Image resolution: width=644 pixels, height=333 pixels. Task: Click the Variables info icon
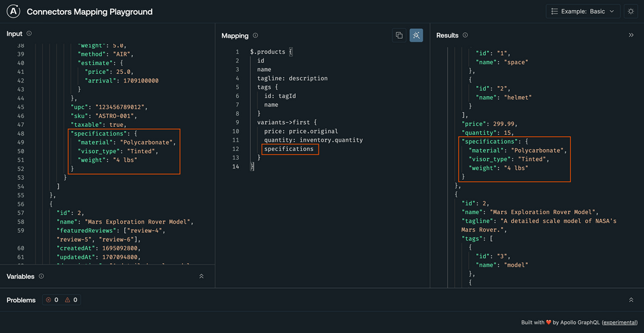pos(41,276)
